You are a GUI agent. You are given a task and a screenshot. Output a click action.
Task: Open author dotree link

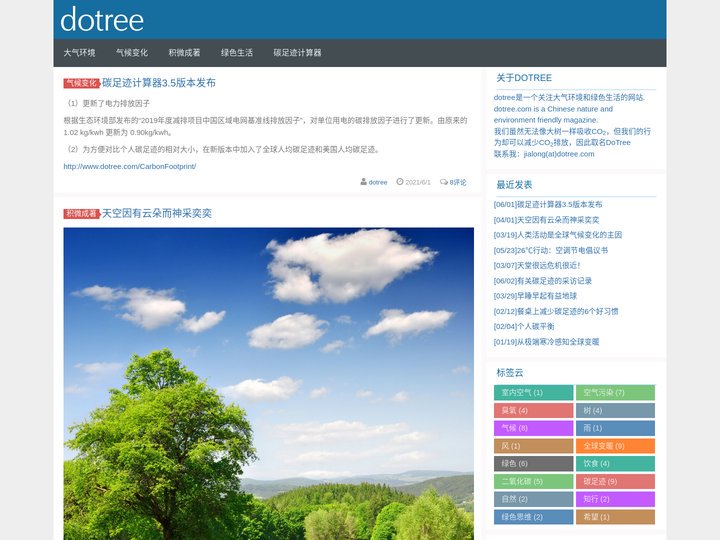[377, 182]
